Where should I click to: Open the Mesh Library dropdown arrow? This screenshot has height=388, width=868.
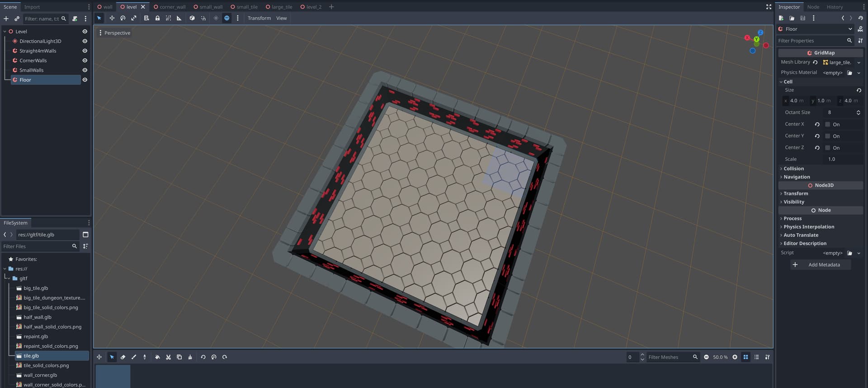(x=859, y=62)
